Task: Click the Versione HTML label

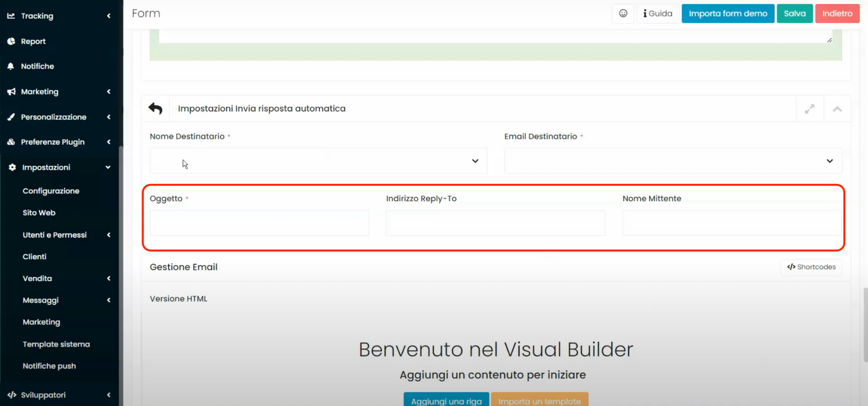Action: (x=179, y=299)
